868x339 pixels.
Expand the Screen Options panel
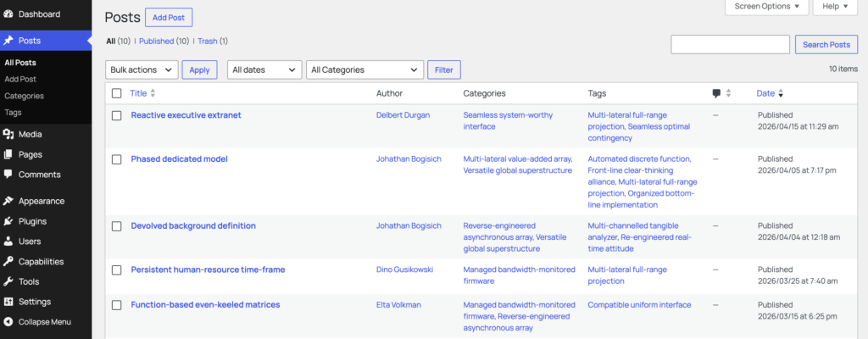[x=766, y=7]
